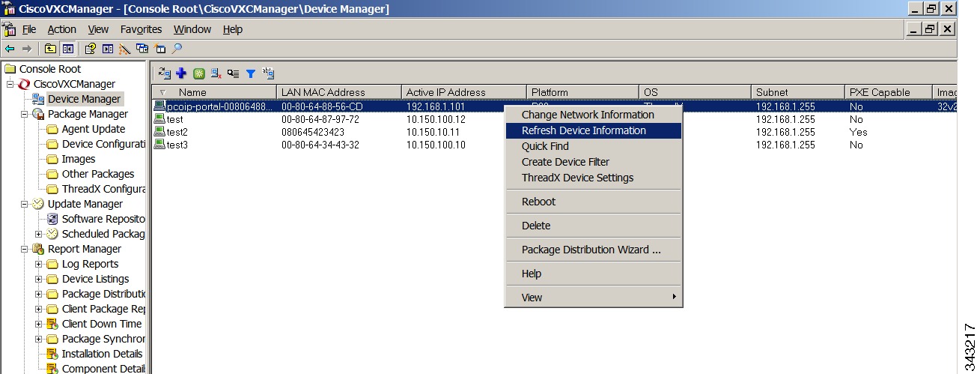This screenshot has height=374, width=980.
Task: Choose Change Network Information
Action: point(594,115)
